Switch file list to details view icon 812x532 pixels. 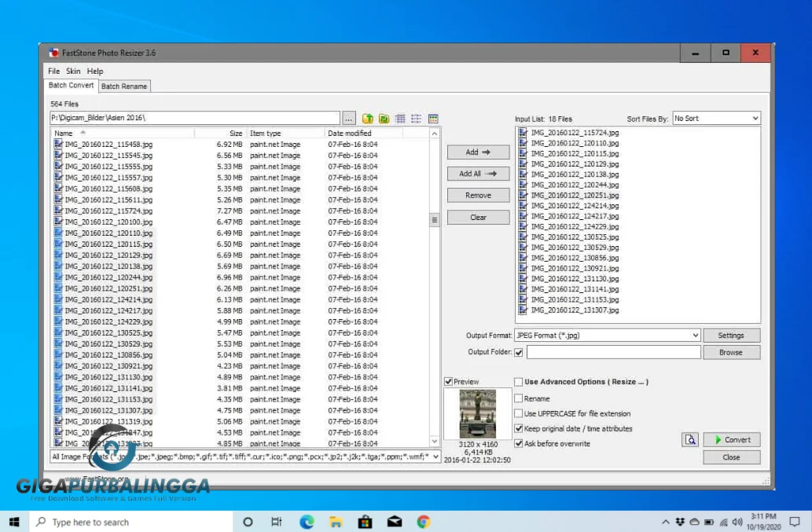400,118
